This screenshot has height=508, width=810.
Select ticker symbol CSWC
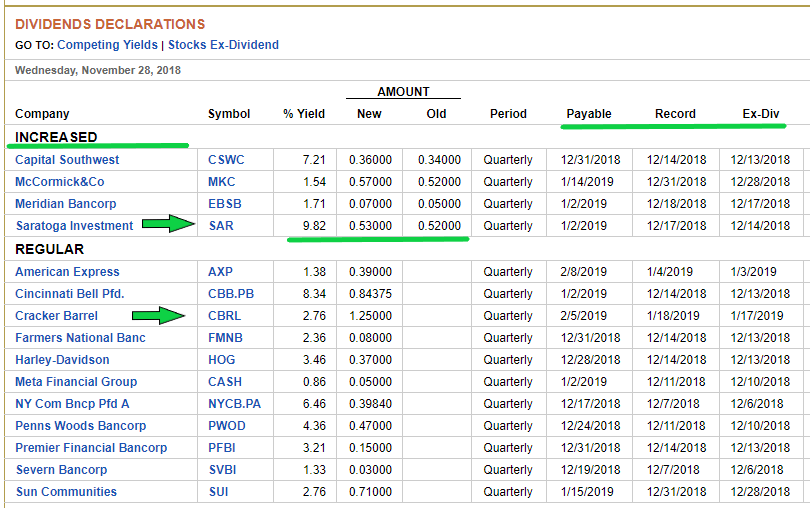[226, 160]
